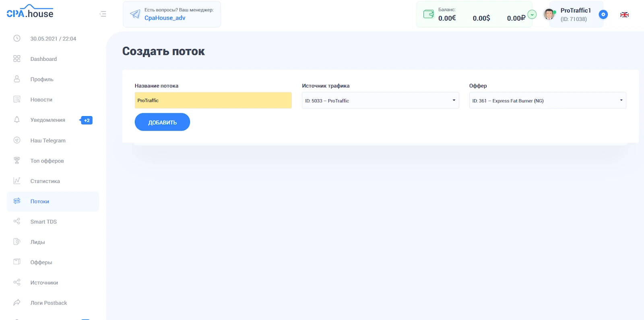The width and height of the screenshot is (644, 320).
Task: Open Наш Telegram menu item
Action: coord(48,141)
